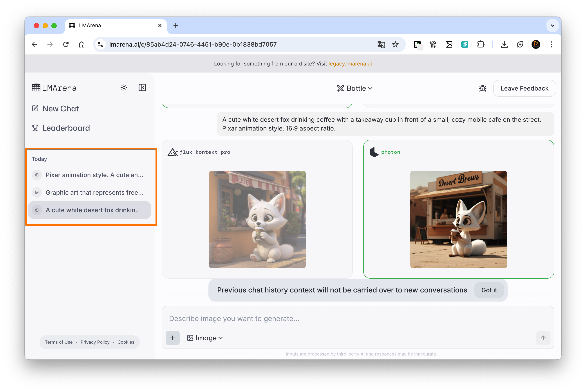Click the Leave Feedback button

coord(524,88)
